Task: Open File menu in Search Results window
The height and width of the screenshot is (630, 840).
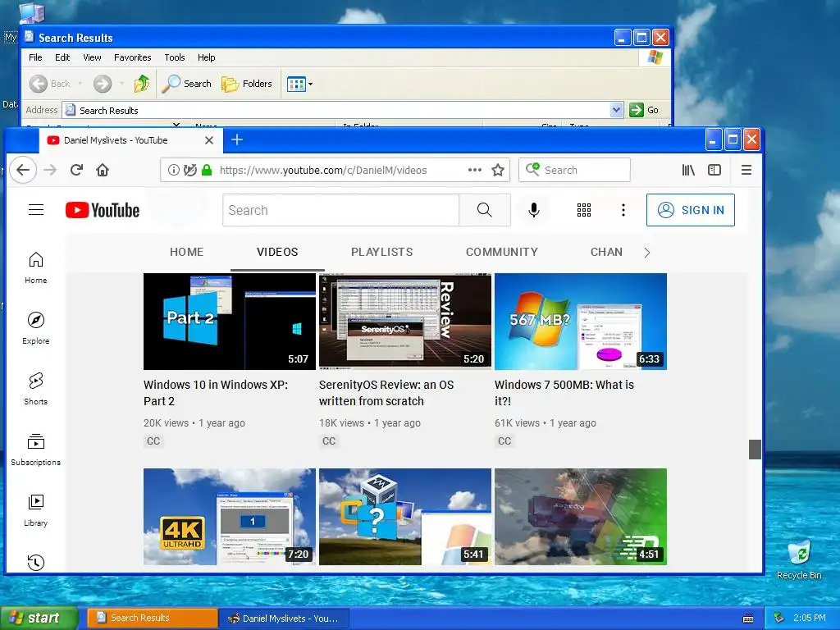Action: 35,57
